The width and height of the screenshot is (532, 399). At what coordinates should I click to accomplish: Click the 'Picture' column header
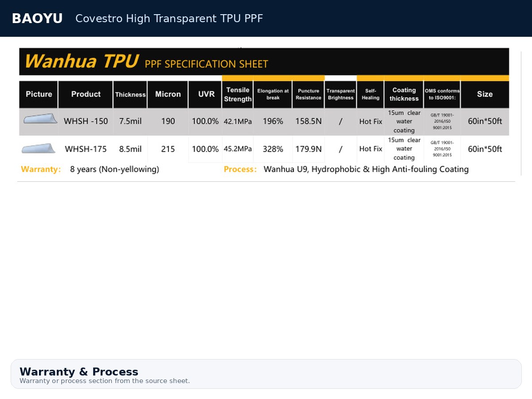39,94
